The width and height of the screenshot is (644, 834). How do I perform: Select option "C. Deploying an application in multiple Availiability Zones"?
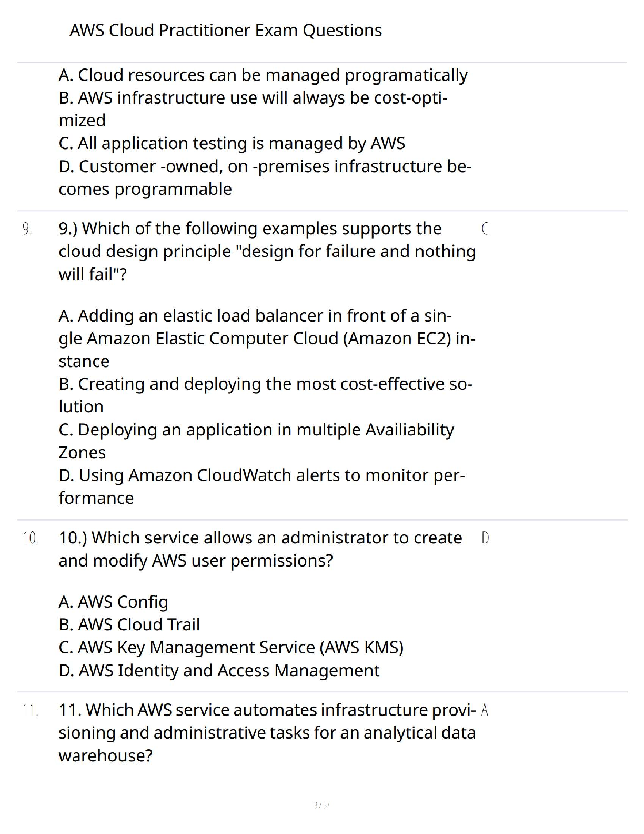(x=256, y=441)
